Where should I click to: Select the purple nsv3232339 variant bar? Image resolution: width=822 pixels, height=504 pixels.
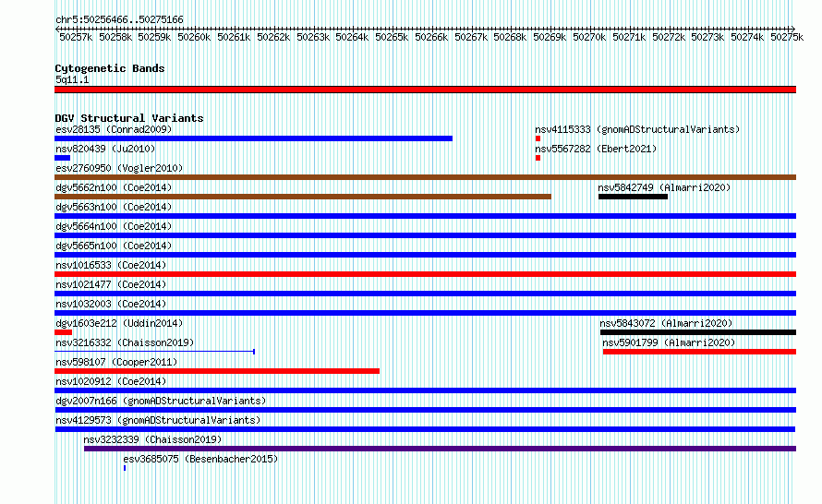[440, 449]
